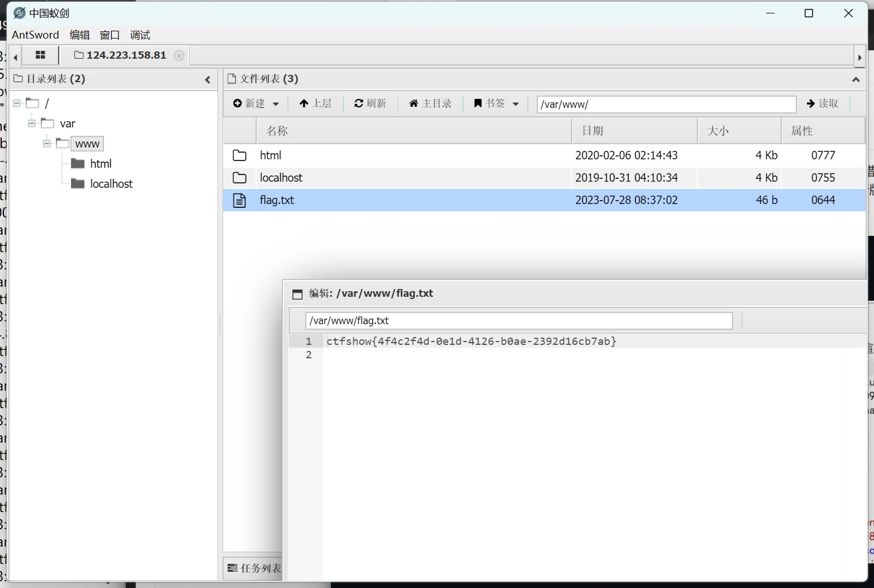Click the refresh 刷新 toolbar button
874x588 pixels.
[x=370, y=103]
